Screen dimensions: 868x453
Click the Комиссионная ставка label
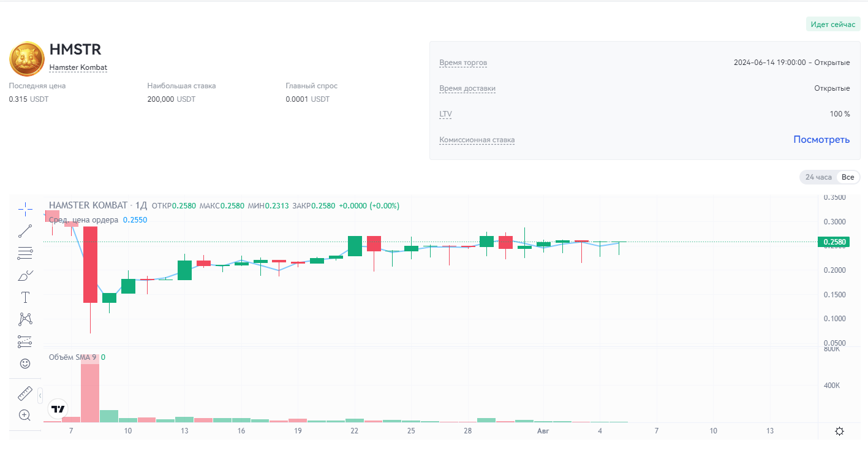(x=477, y=140)
